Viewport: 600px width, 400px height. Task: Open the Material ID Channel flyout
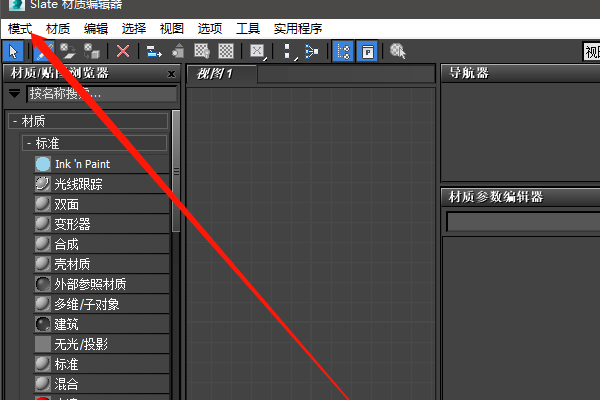pyautogui.click(x=258, y=51)
